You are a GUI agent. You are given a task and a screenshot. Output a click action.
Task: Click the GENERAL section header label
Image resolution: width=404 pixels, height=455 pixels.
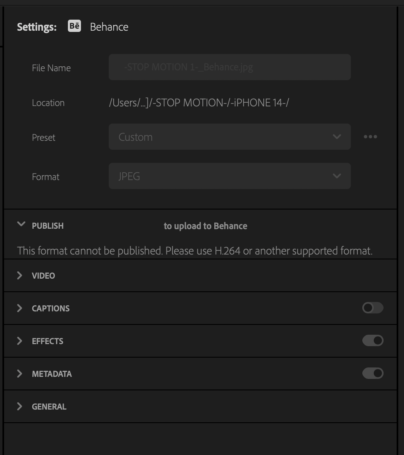[49, 407]
